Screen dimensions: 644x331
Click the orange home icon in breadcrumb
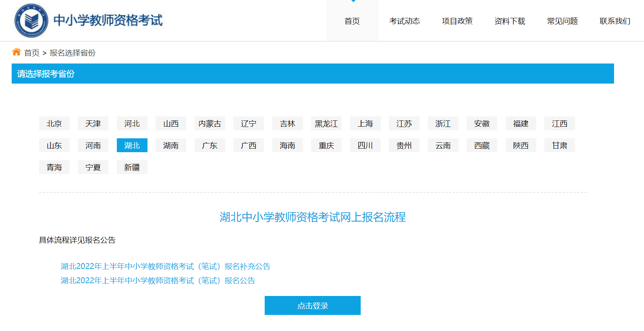pos(16,52)
